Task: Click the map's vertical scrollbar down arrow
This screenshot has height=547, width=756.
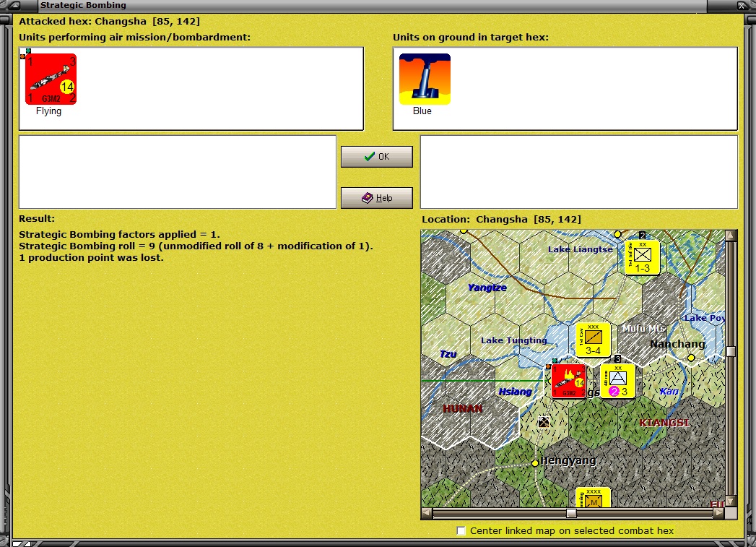Action: (731, 501)
